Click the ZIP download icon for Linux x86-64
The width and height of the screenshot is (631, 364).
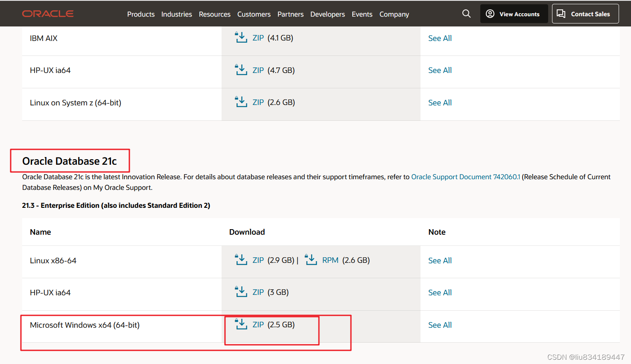click(241, 259)
